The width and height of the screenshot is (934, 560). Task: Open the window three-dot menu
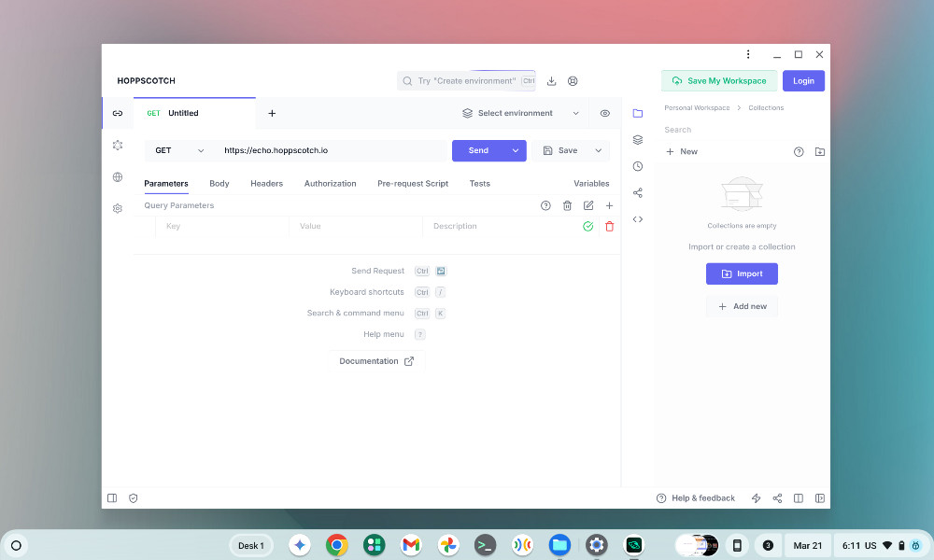pos(748,54)
